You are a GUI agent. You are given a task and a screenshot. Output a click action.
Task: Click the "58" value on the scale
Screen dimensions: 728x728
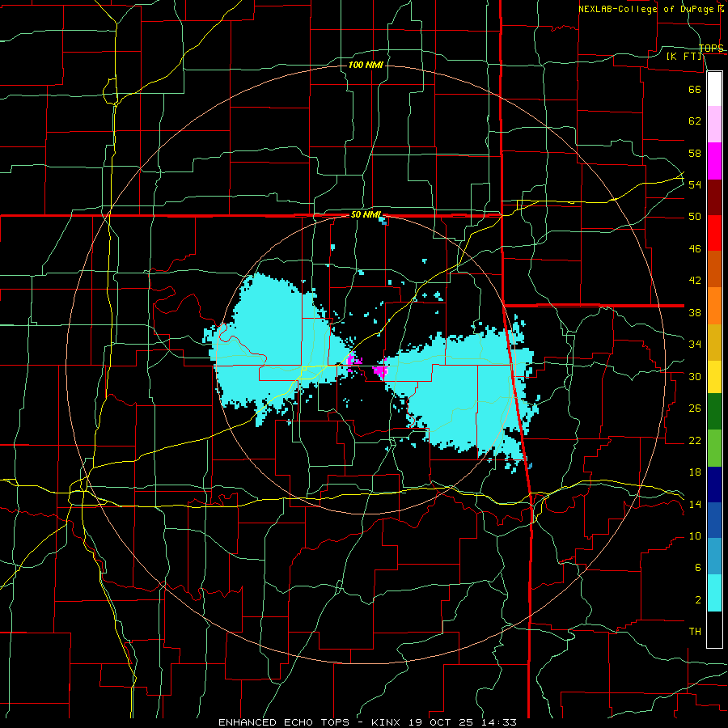click(695, 153)
